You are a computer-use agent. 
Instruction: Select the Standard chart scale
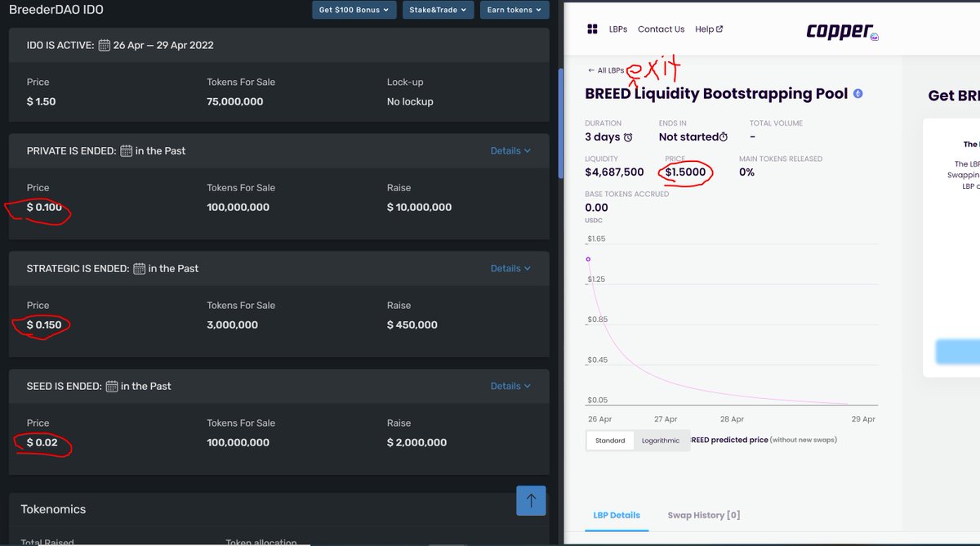[610, 441]
